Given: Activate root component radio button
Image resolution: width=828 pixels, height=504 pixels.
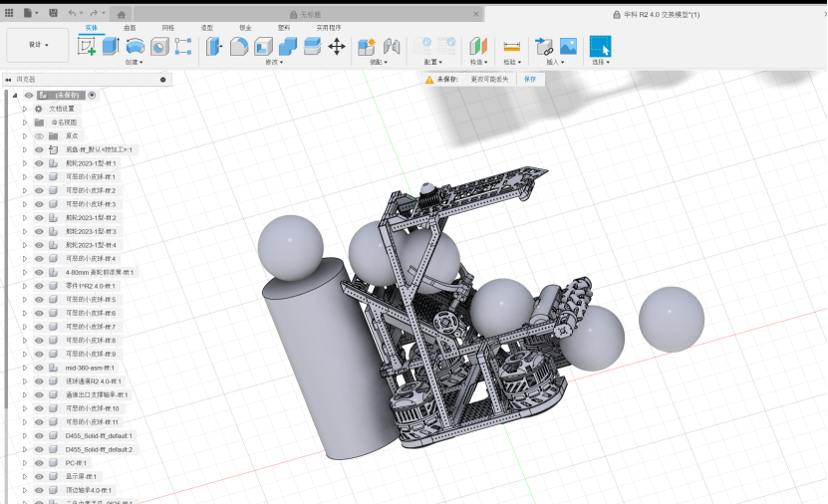Looking at the screenshot, I should click(x=92, y=95).
